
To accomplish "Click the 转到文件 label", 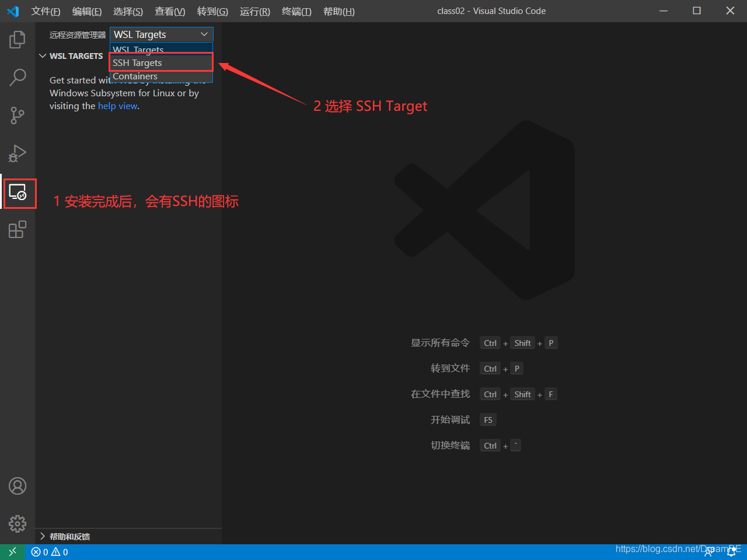I will click(450, 369).
